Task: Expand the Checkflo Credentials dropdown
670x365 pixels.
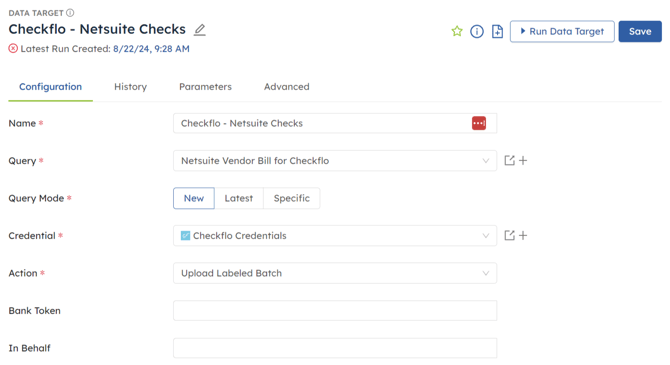Action: (335, 235)
